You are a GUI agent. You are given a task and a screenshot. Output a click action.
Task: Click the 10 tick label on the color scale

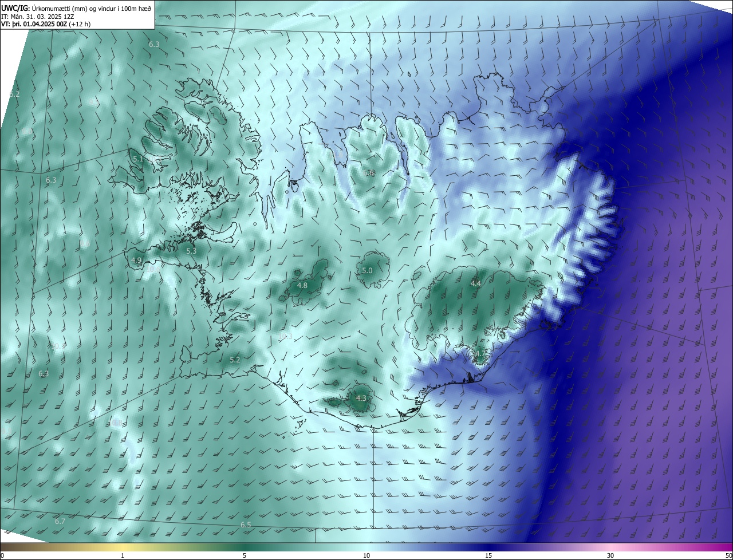pos(366,555)
